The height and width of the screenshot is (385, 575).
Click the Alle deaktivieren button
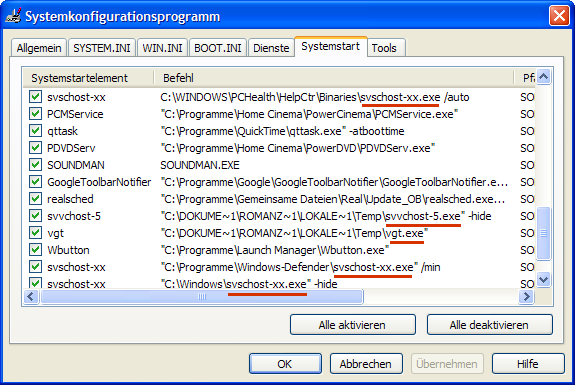[x=489, y=325]
